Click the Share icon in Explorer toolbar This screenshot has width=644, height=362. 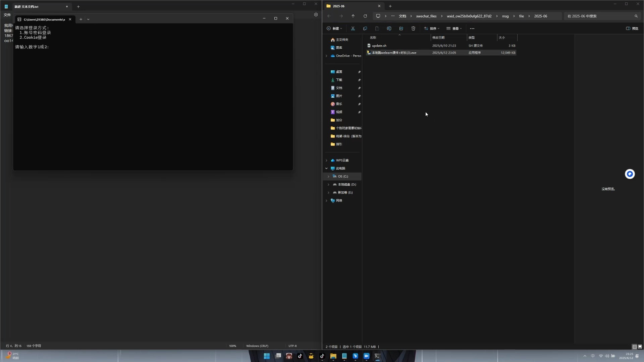401,28
